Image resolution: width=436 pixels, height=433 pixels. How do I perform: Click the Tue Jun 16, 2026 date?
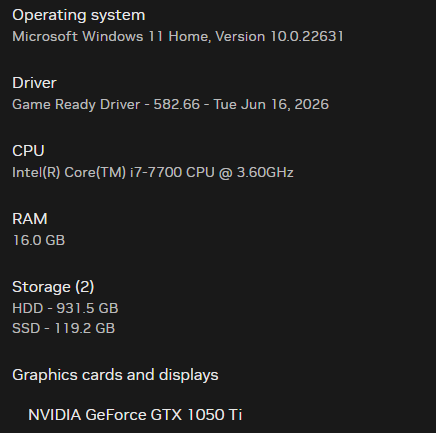click(x=271, y=104)
